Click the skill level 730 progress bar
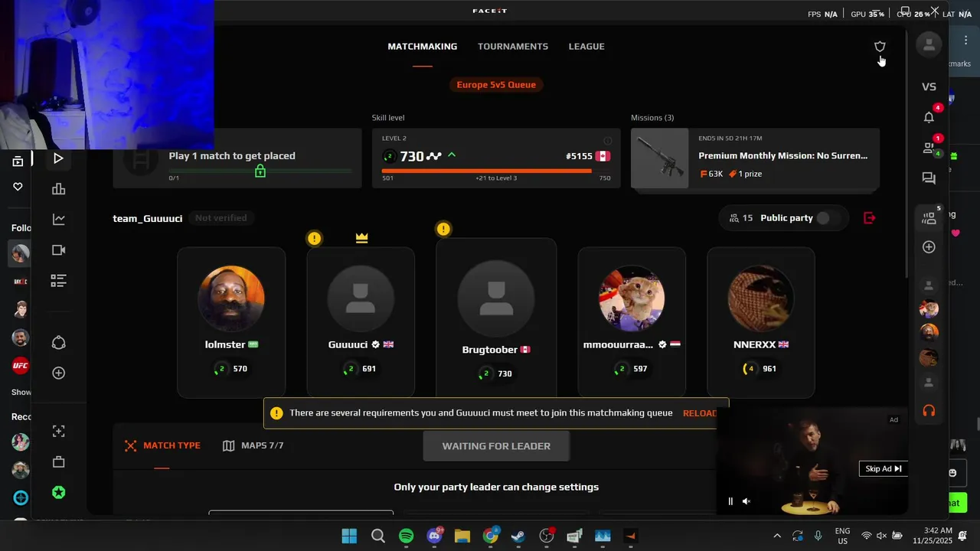Image resolution: width=980 pixels, height=551 pixels. 496,171
